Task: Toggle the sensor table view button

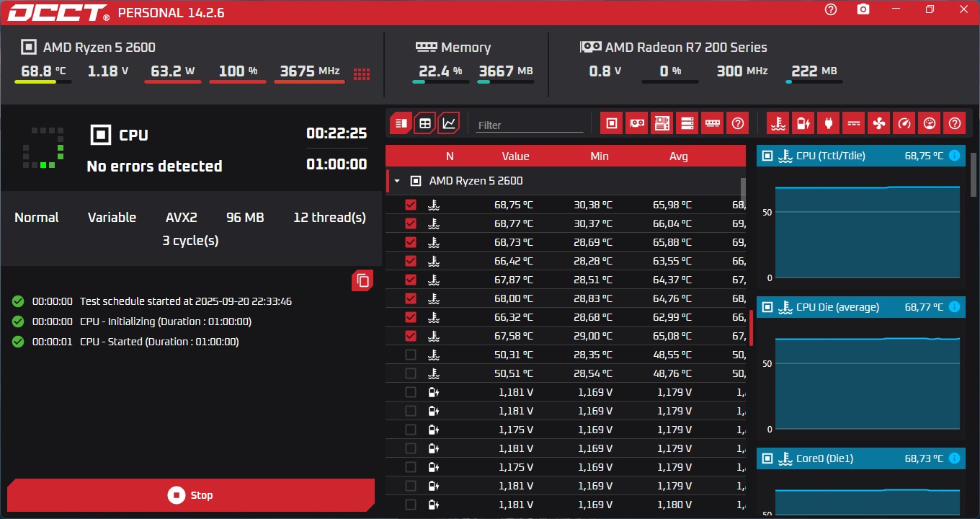Action: (x=425, y=123)
